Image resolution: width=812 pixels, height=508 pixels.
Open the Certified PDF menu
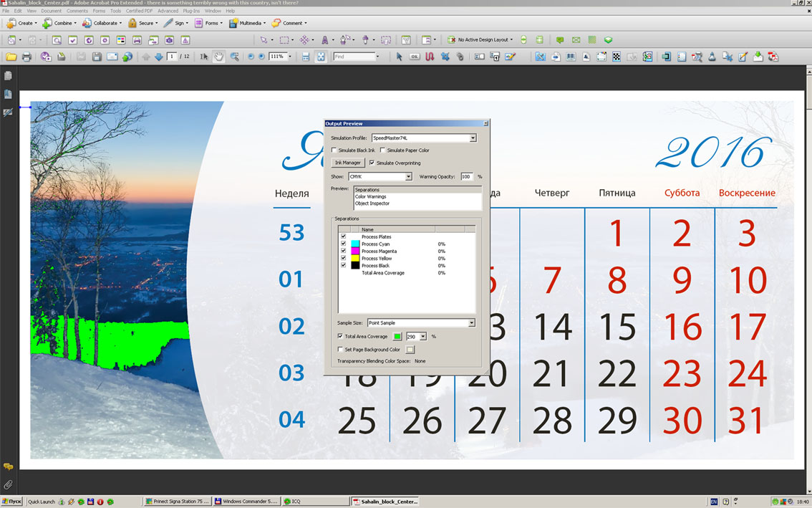(140, 11)
